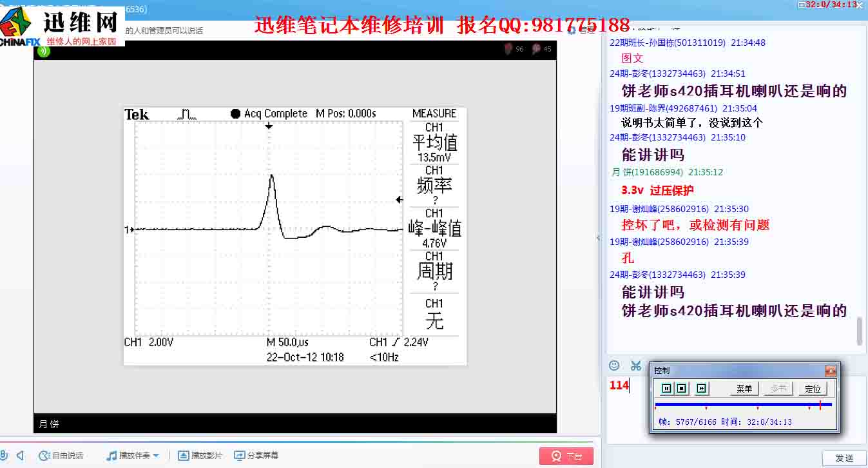Image resolution: width=868 pixels, height=468 pixels.
Task: Click 播放影片 in the toolbar
Action: coord(200,455)
